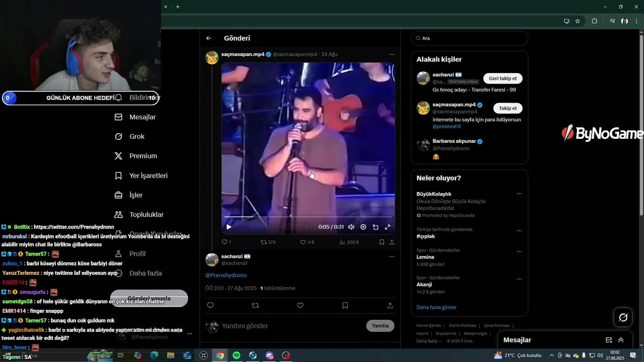Open the #çıplak trending topic
The width and height of the screenshot is (644, 362).
(426, 236)
